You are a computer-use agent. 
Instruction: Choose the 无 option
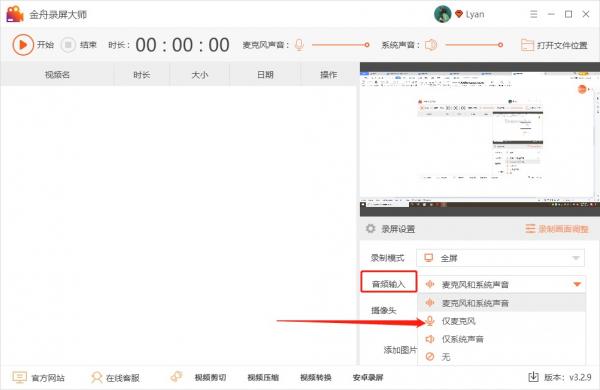pos(502,357)
